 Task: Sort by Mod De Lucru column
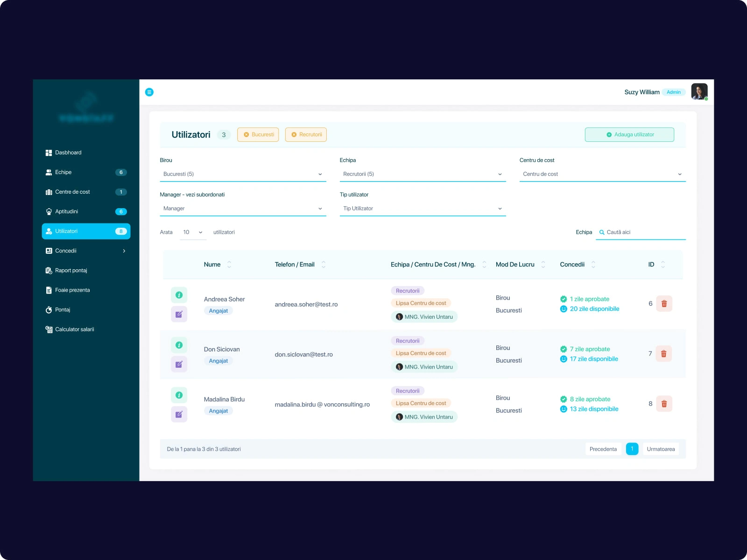543,265
